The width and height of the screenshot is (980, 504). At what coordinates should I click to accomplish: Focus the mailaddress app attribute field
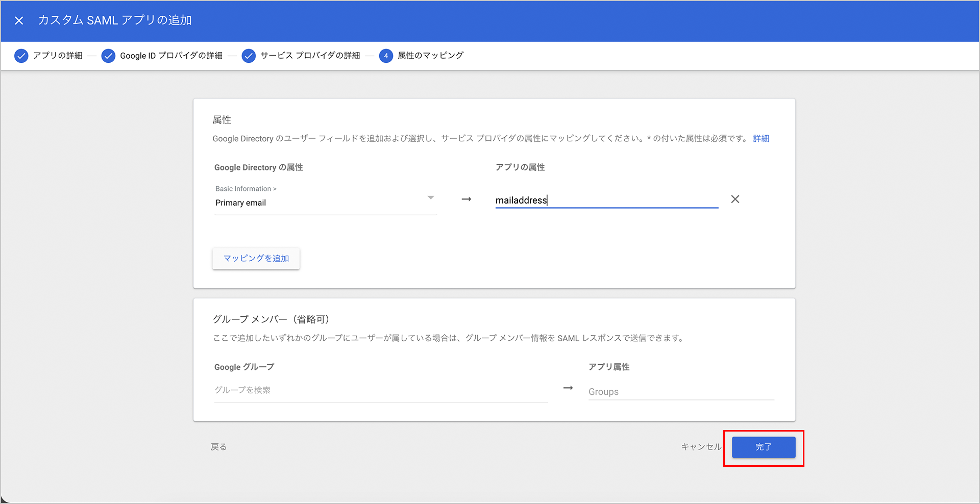coord(606,200)
